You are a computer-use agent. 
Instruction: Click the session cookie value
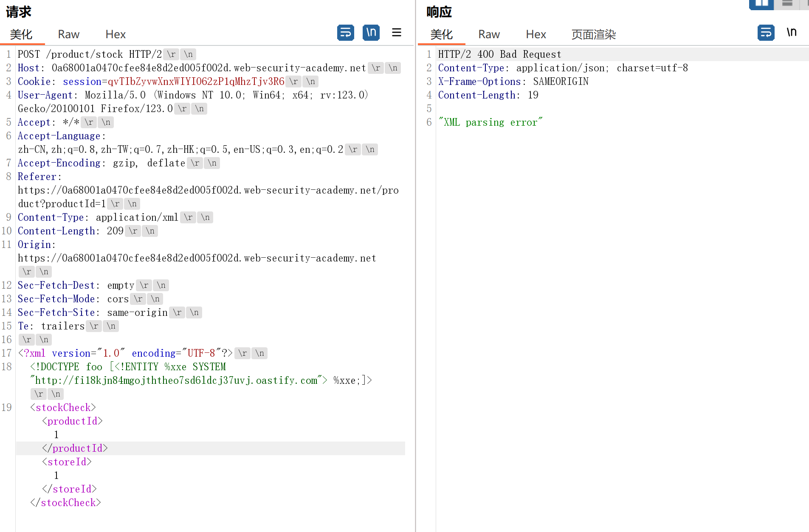point(196,82)
